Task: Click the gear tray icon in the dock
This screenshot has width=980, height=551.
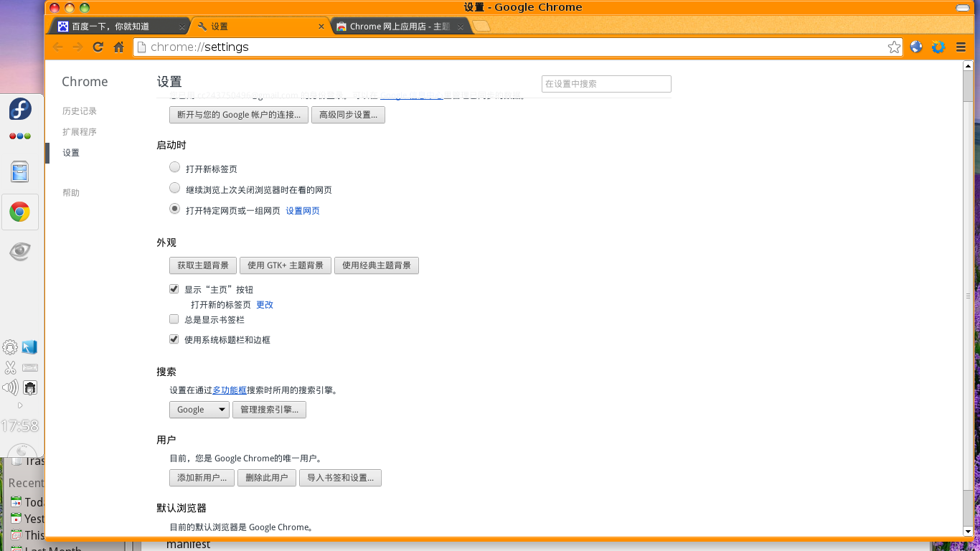Action: coord(10,348)
